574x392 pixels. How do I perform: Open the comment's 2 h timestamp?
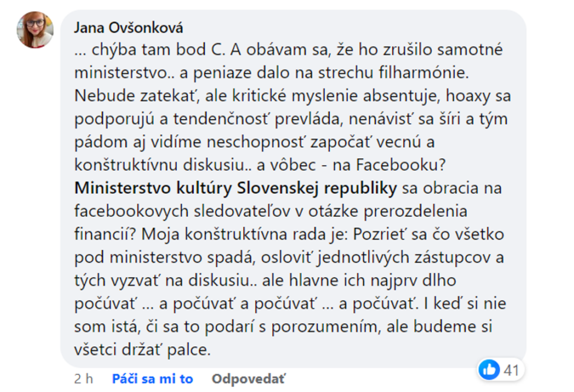[x=84, y=379]
